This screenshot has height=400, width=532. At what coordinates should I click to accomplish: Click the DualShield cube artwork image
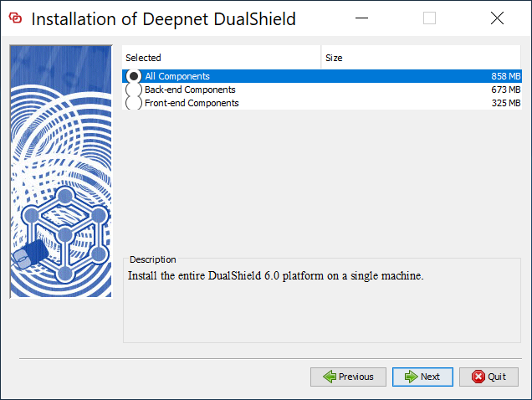[x=61, y=172]
